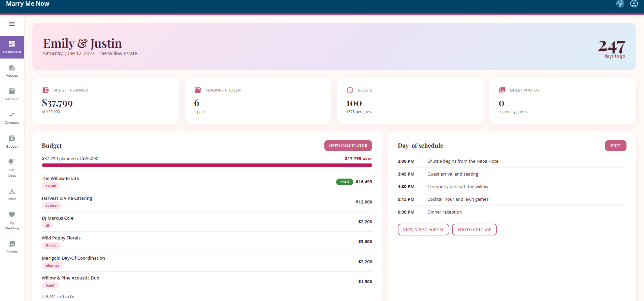Click the PAID badge for Willow Estate
The height and width of the screenshot is (301, 644).
tap(345, 182)
